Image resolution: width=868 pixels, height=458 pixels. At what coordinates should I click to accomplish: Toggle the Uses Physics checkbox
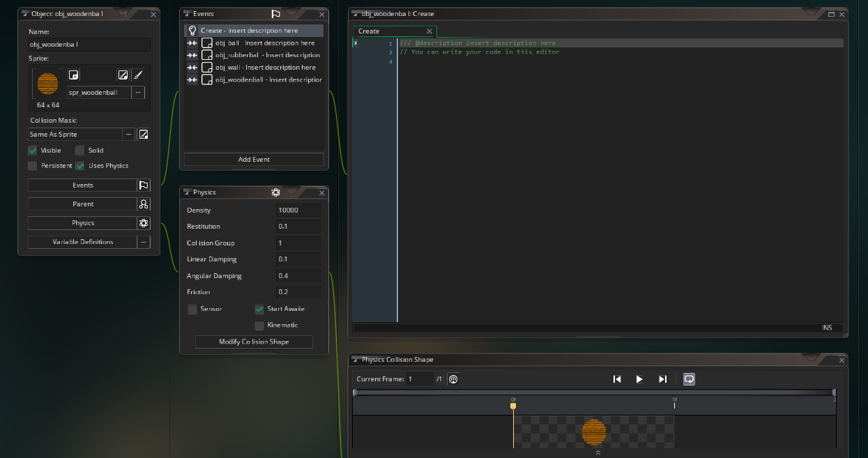[80, 166]
